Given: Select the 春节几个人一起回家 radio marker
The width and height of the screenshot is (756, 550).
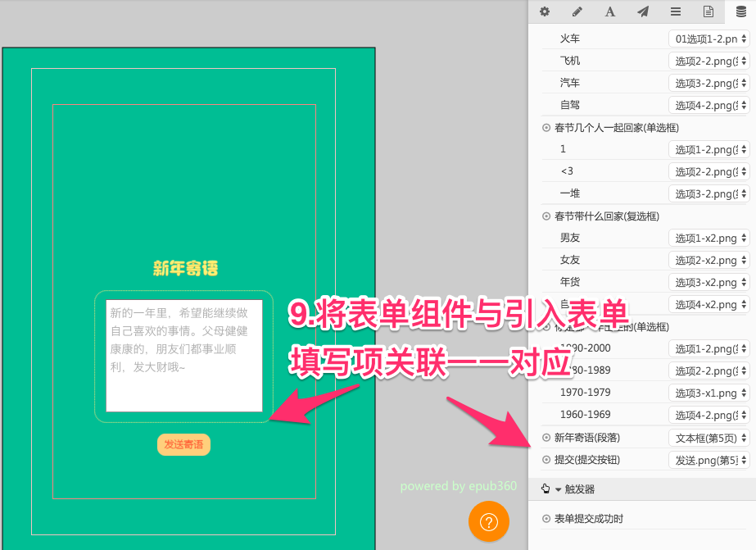Looking at the screenshot, I should (546, 128).
